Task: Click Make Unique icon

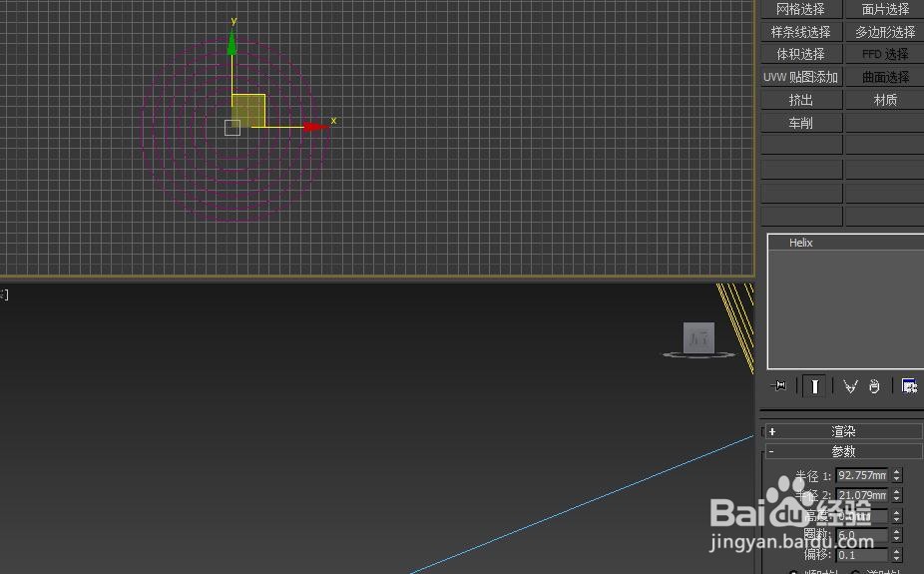Action: point(850,386)
